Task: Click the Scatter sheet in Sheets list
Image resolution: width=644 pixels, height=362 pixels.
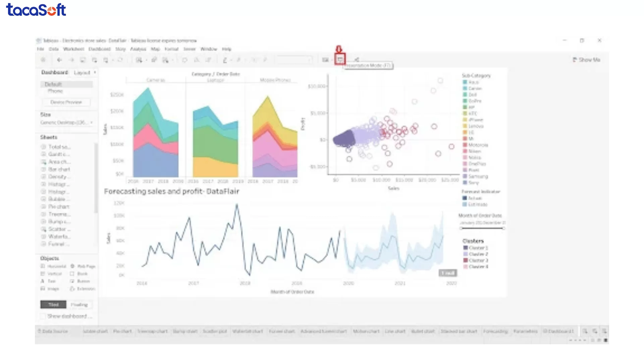Action: (58, 229)
